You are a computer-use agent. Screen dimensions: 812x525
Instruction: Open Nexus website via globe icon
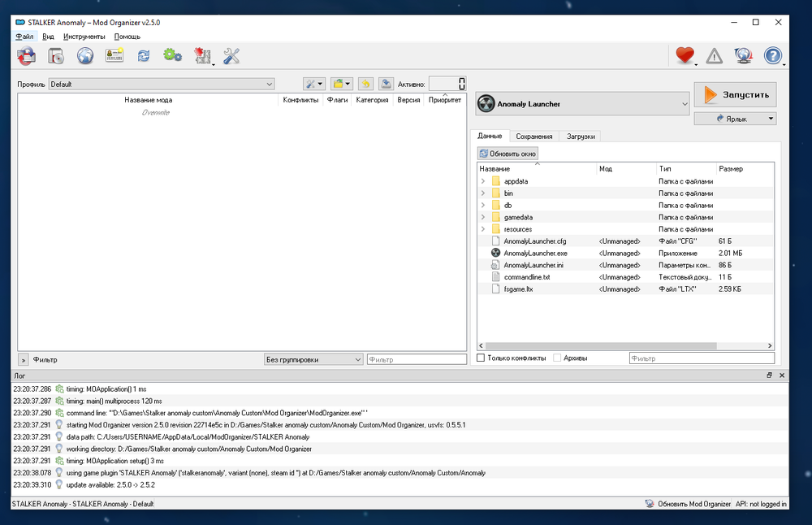[x=85, y=56]
